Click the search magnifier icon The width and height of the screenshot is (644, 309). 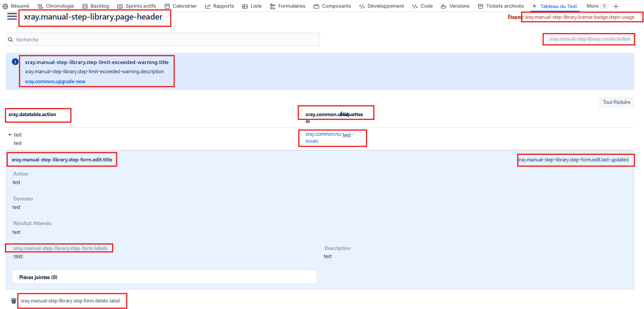[11, 39]
